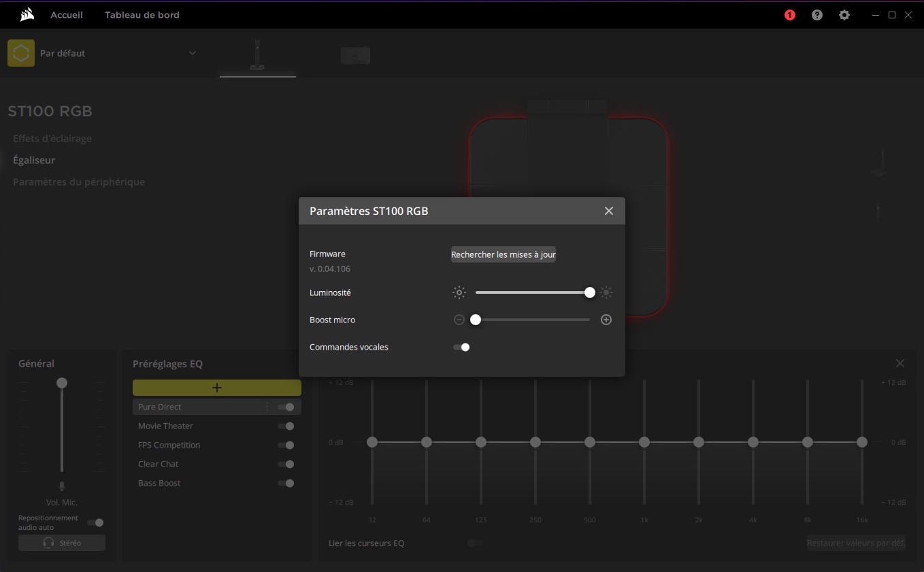Open Tableau de bord tab
924x572 pixels.
pyautogui.click(x=142, y=15)
